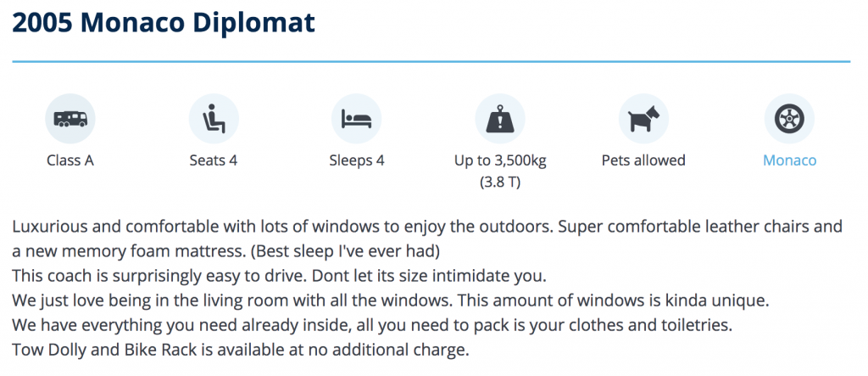The width and height of the screenshot is (868, 376).
Task: Click the Up to 3,500kg label
Action: 500,160
